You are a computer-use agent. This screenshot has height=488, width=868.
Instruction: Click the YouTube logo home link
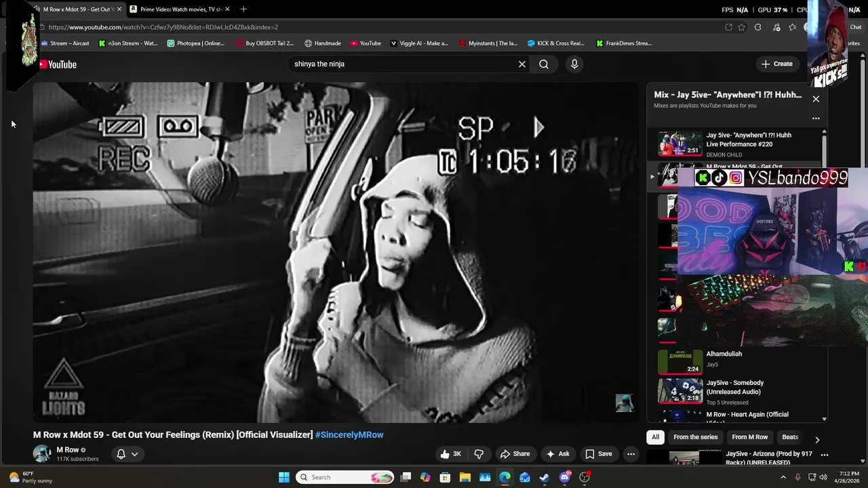58,64
